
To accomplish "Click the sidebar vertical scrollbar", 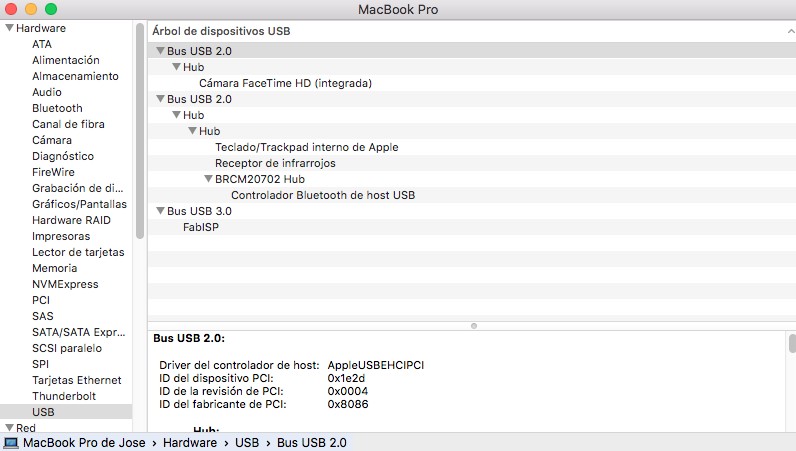I will point(140,131).
